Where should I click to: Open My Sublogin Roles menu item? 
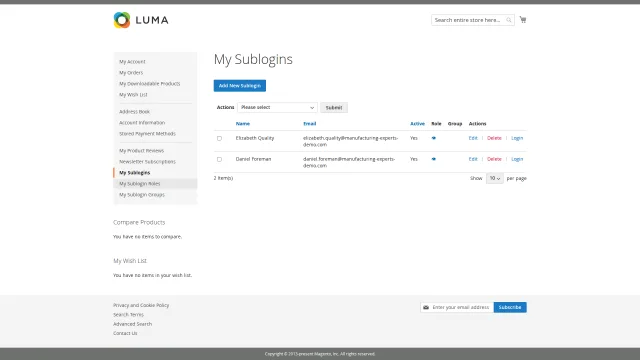pos(140,184)
